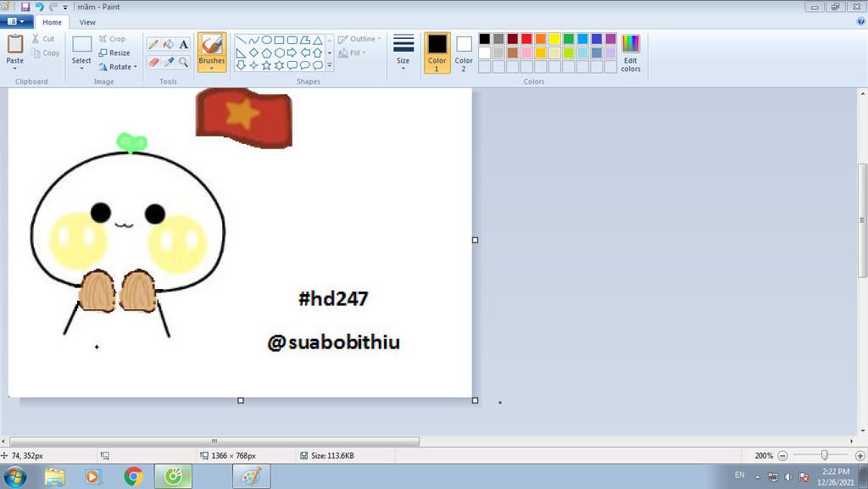Choose the Oval shape
The image size is (868, 489).
(x=266, y=40)
